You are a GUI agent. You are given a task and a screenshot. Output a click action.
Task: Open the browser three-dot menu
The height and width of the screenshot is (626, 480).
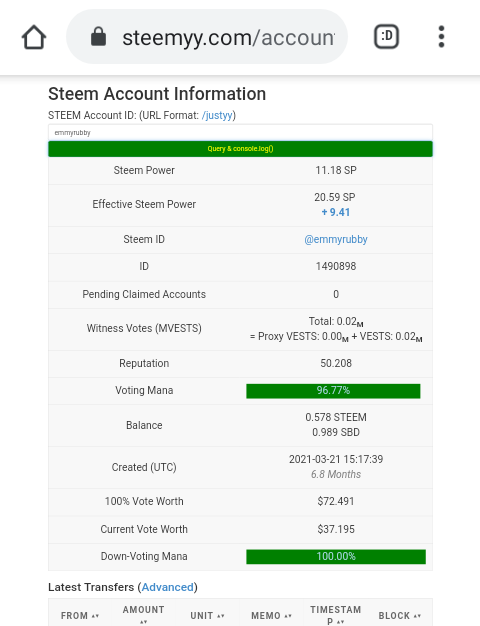[x=441, y=37]
